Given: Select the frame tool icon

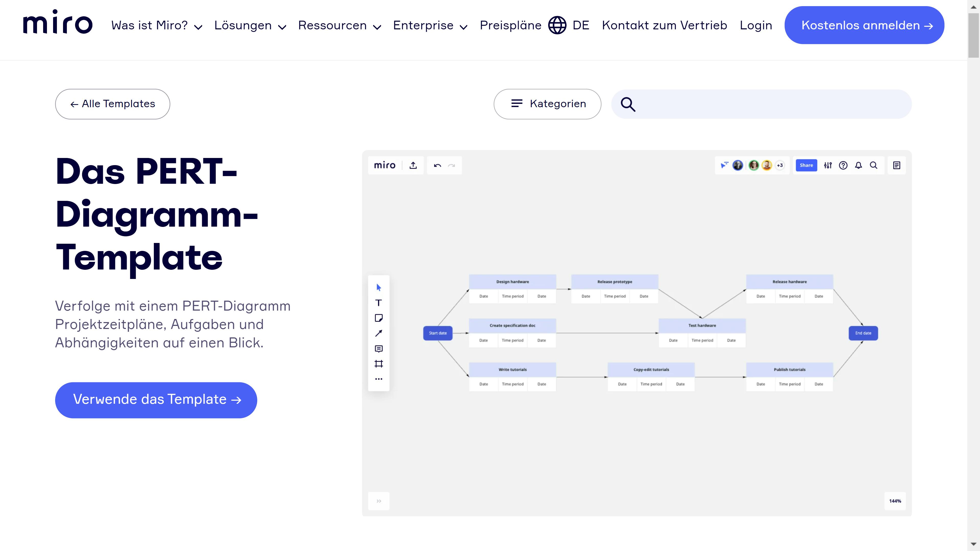Looking at the screenshot, I should click(378, 364).
